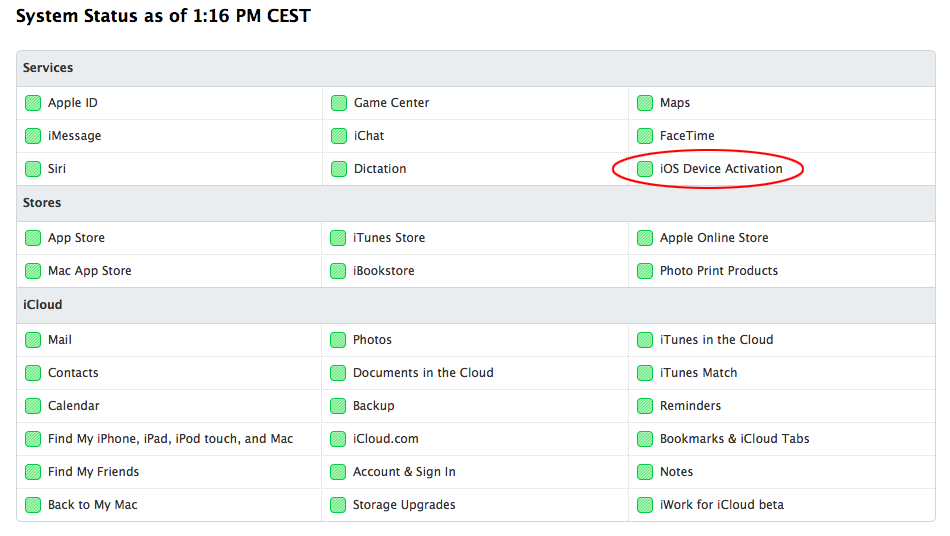This screenshot has width=950, height=536.
Task: Click the iOS Device Activation label
Action: click(x=721, y=169)
